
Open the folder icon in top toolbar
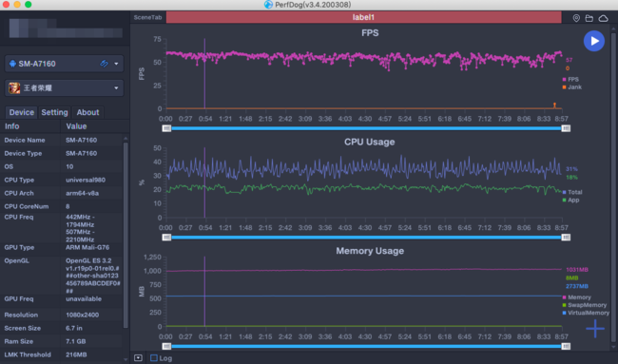[x=589, y=18]
